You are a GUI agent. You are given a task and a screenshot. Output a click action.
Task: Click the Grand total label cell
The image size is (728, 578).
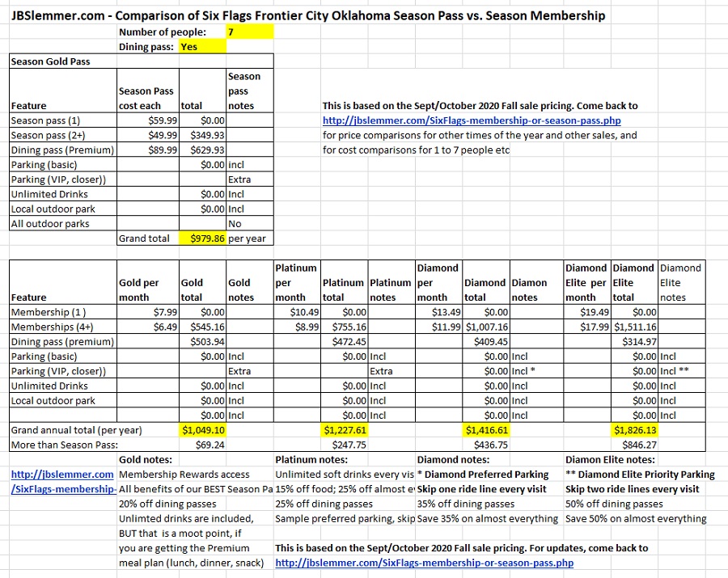pos(148,238)
